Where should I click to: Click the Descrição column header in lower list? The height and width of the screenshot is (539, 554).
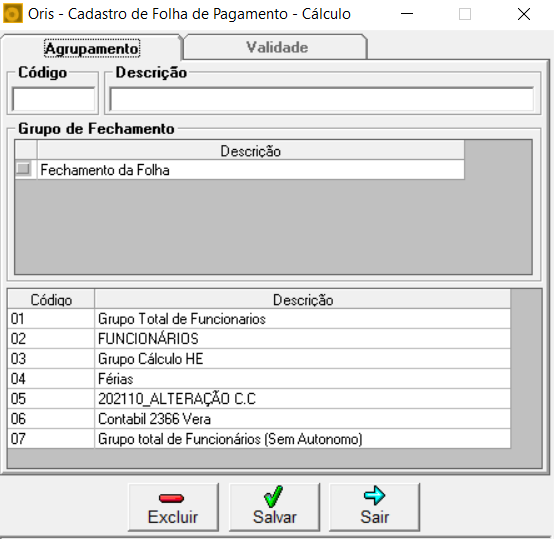click(302, 300)
